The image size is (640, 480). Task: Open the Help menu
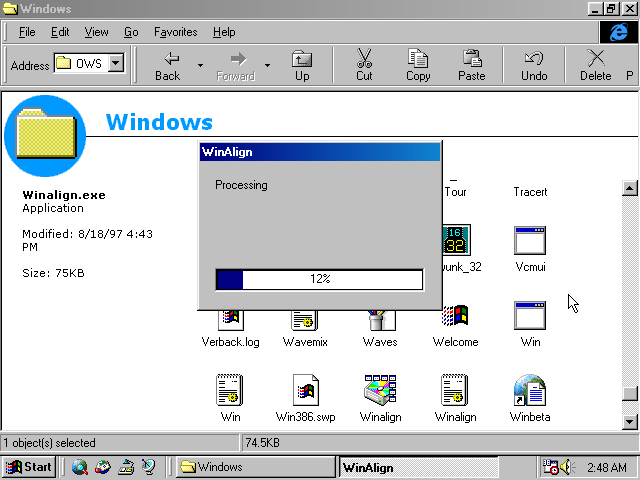[x=224, y=32]
